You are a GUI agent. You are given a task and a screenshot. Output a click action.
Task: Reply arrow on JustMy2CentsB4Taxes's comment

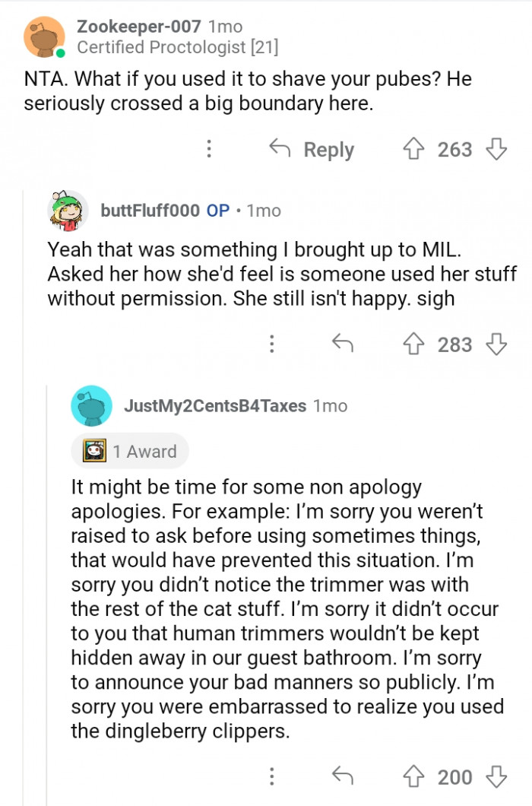click(343, 776)
